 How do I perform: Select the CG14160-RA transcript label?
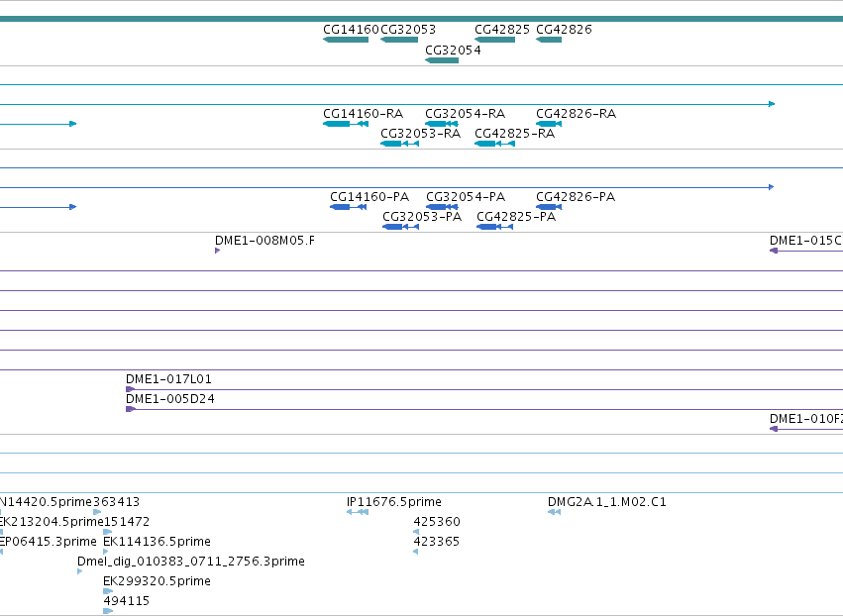pos(363,114)
